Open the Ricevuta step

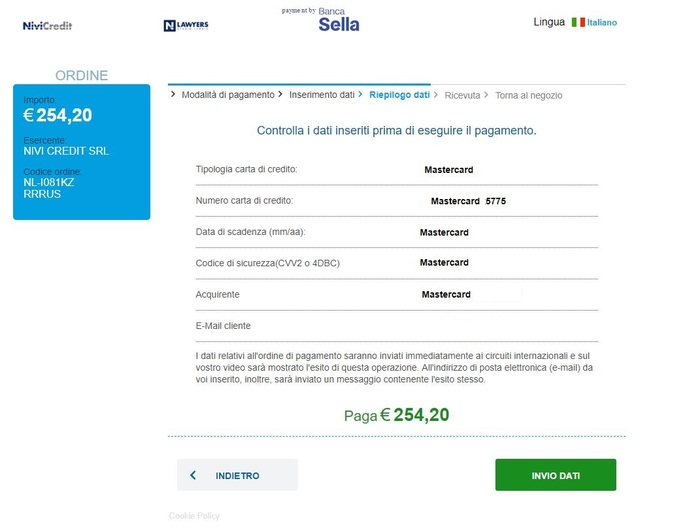(462, 96)
